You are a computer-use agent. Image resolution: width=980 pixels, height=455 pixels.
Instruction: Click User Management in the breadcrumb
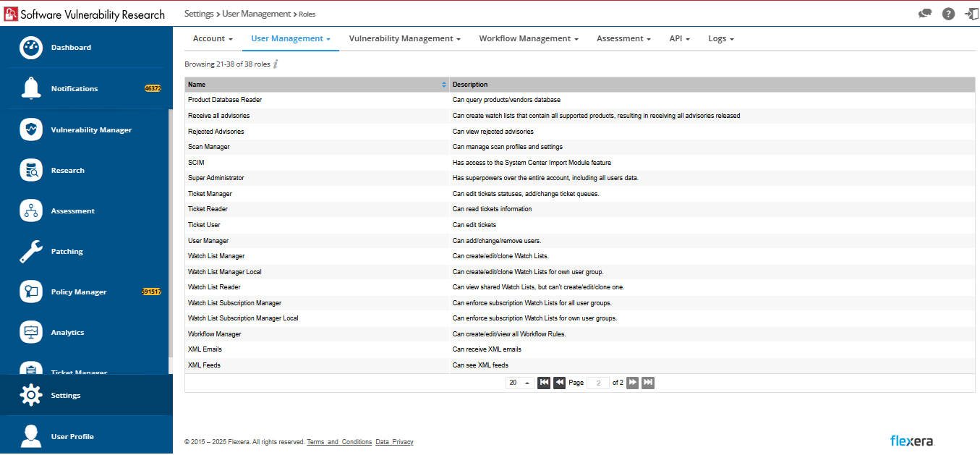pyautogui.click(x=255, y=14)
